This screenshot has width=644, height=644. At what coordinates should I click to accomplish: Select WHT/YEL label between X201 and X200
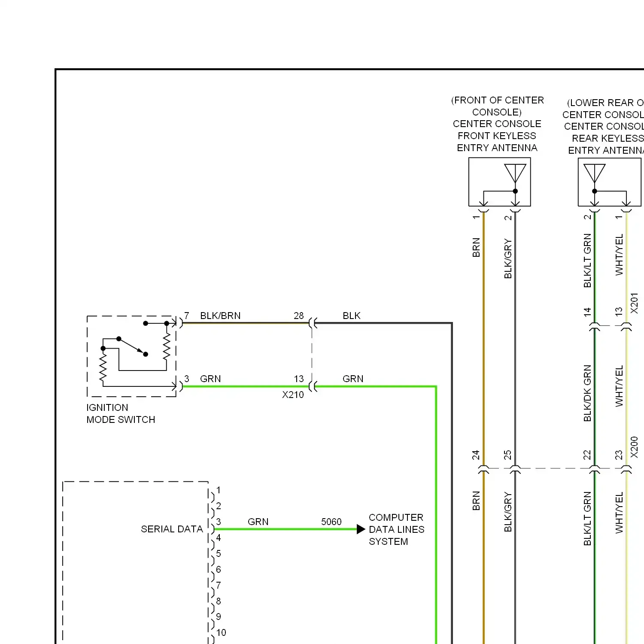pyautogui.click(x=619, y=386)
